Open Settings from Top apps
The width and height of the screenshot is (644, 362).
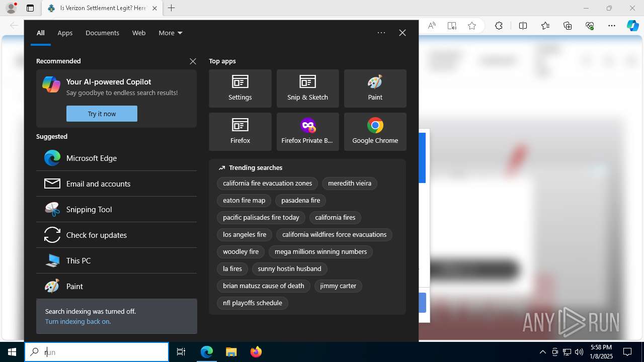[x=240, y=88]
